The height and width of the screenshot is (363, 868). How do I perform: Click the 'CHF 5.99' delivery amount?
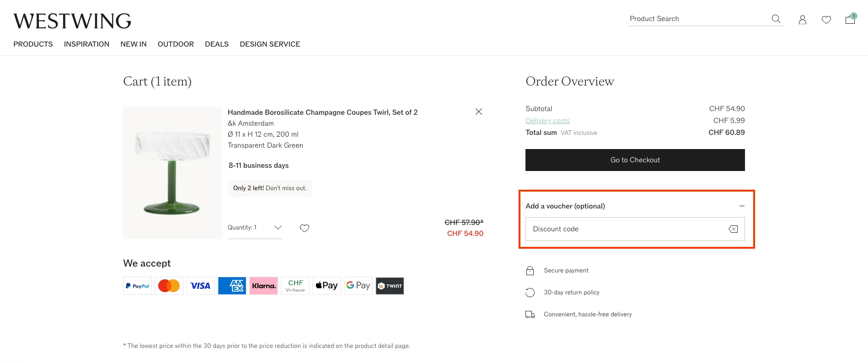point(729,121)
